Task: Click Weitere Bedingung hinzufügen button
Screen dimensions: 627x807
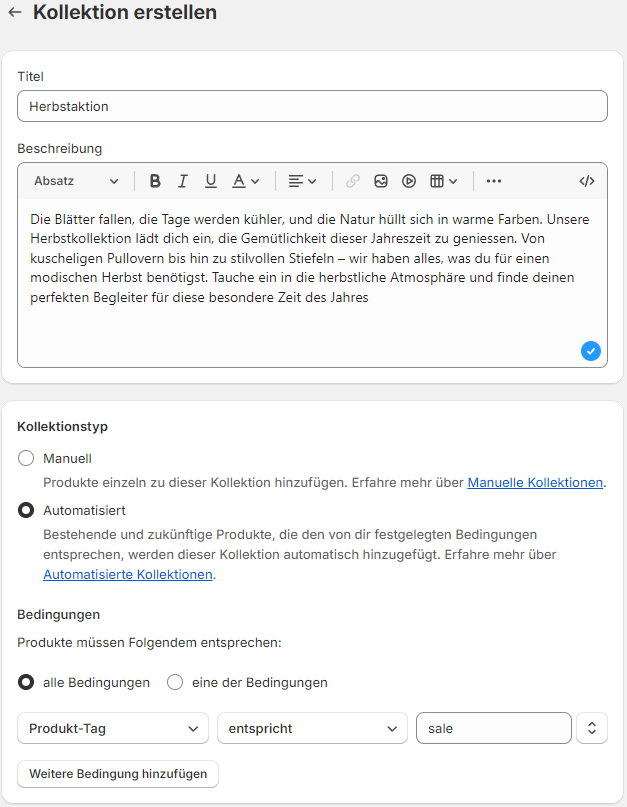Action: [118, 774]
